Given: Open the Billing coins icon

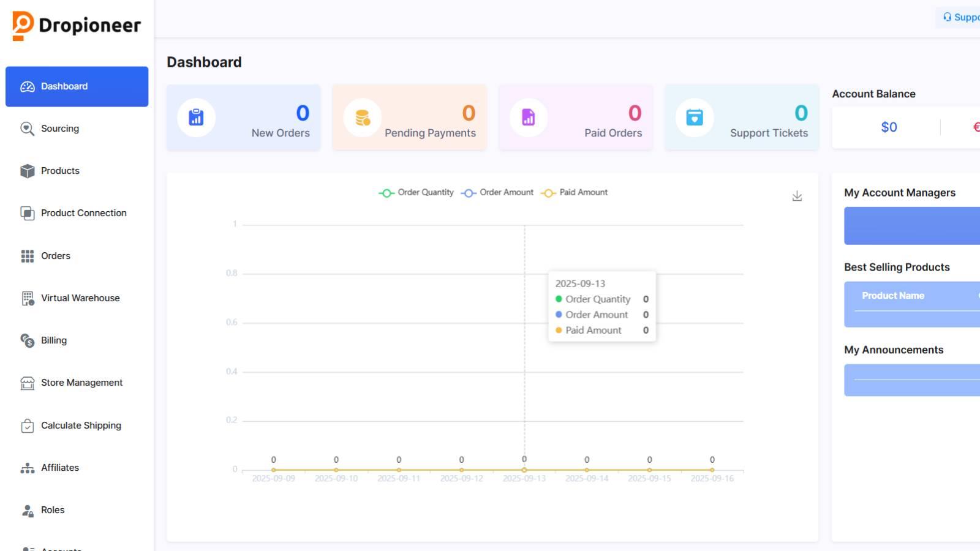Looking at the screenshot, I should pos(27,340).
